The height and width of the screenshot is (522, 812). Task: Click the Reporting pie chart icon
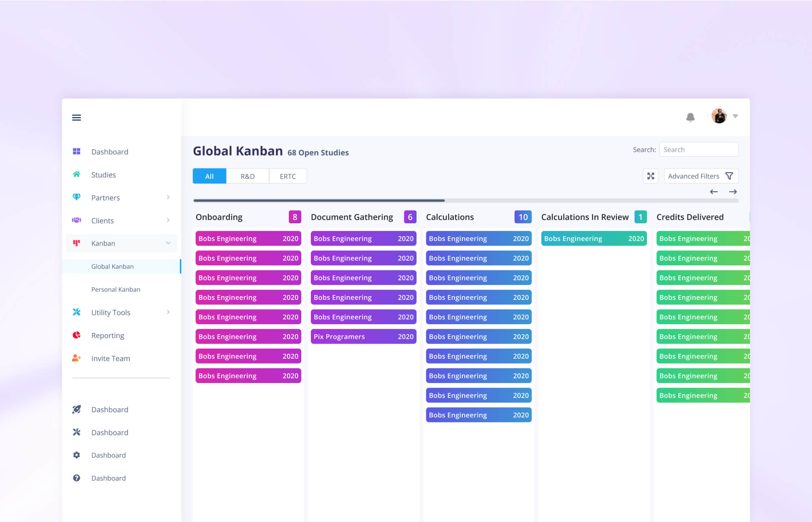pyautogui.click(x=77, y=335)
